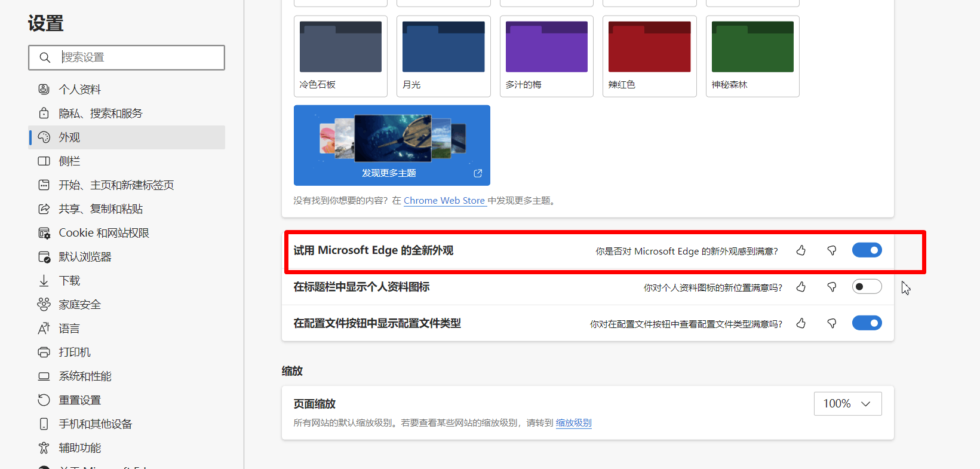Select the 月光 theme swatch

click(x=444, y=56)
